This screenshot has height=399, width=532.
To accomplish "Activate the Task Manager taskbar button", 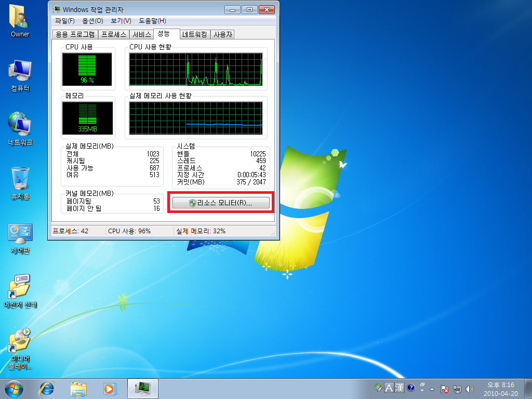I will pyautogui.click(x=143, y=389).
